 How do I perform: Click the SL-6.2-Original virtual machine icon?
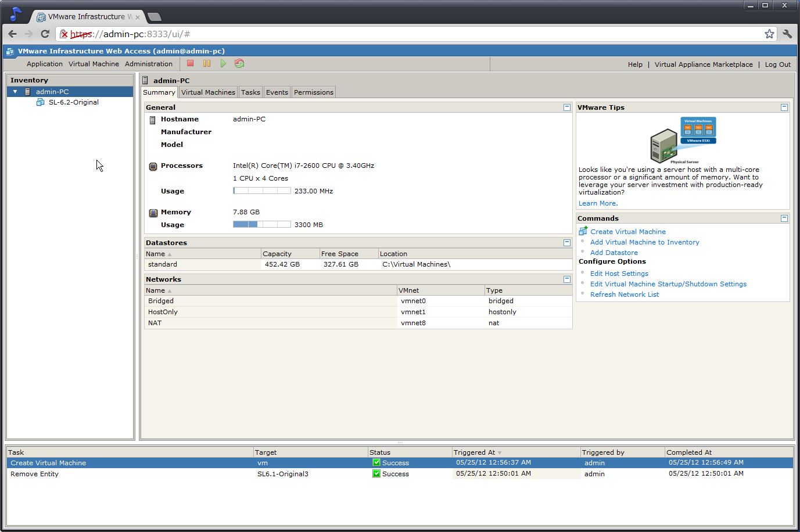pos(40,102)
